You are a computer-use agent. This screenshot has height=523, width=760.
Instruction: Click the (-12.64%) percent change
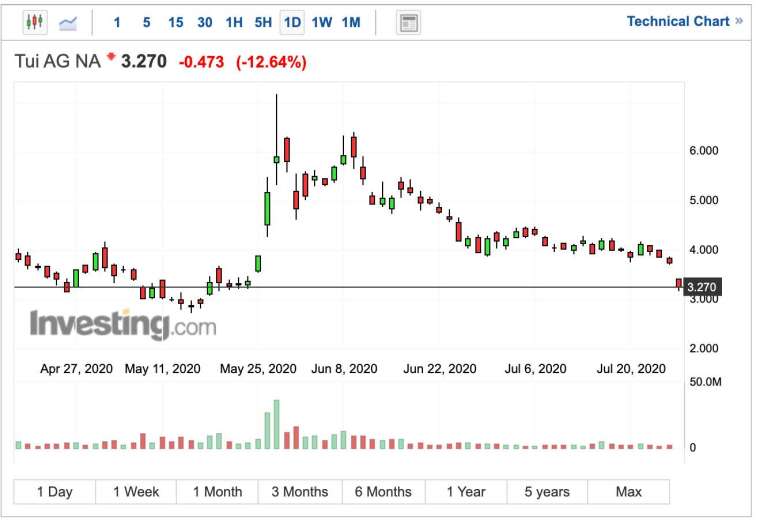(x=271, y=62)
